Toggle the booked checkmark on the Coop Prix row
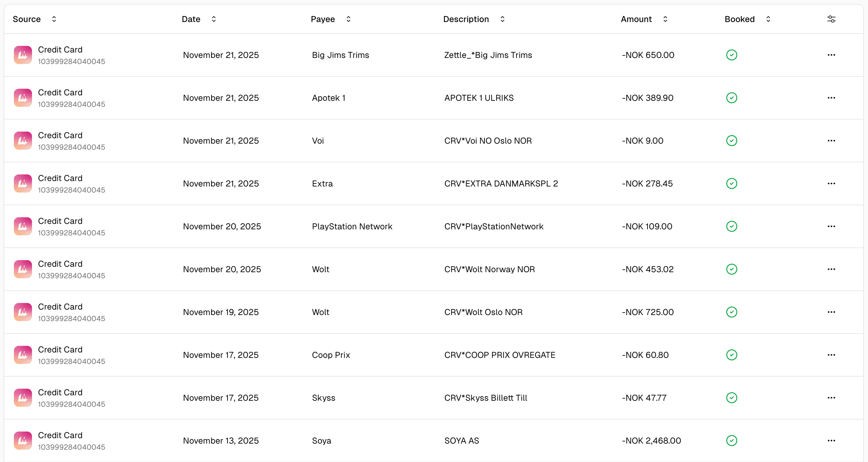 pos(731,355)
